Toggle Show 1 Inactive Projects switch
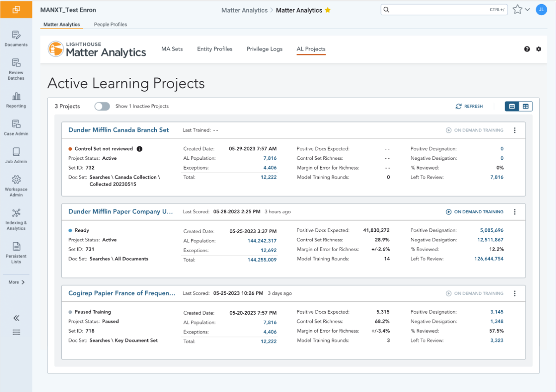Image resolution: width=556 pixels, height=392 pixels. [102, 106]
